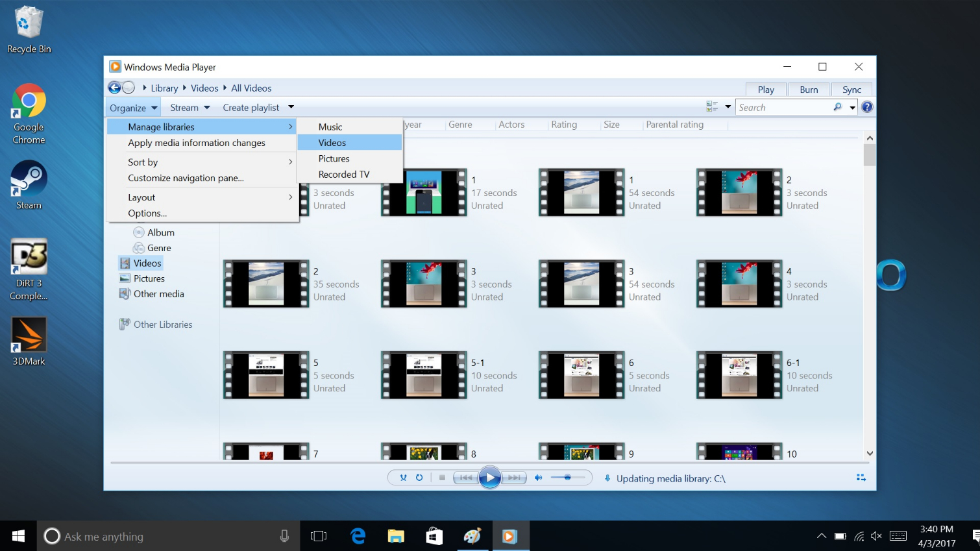Viewport: 980px width, 551px height.
Task: Choose Apply media information changes
Action: coord(202,143)
